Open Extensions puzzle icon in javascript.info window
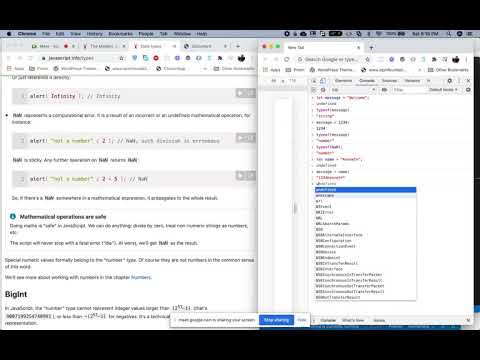This screenshot has height=360, width=480. (x=220, y=58)
